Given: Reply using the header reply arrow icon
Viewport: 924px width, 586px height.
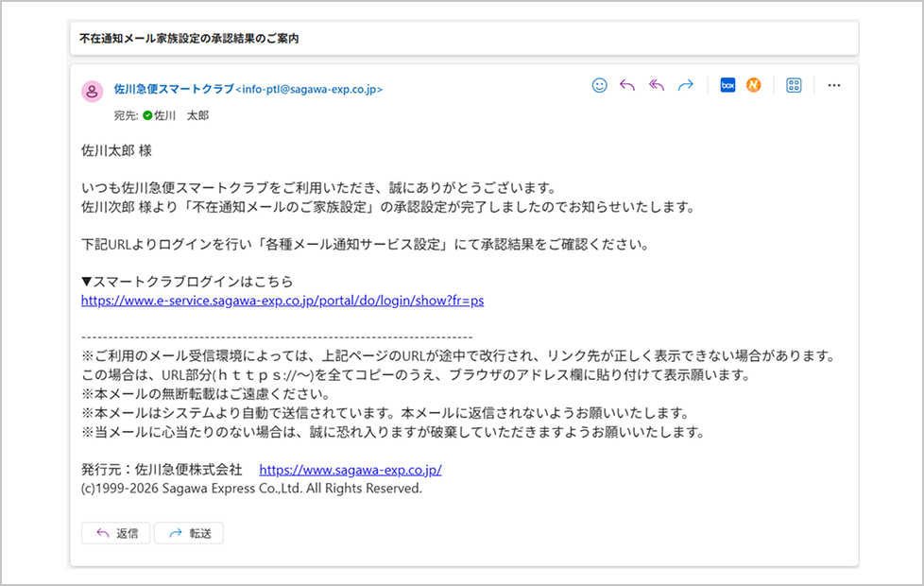Looking at the screenshot, I should (627, 85).
